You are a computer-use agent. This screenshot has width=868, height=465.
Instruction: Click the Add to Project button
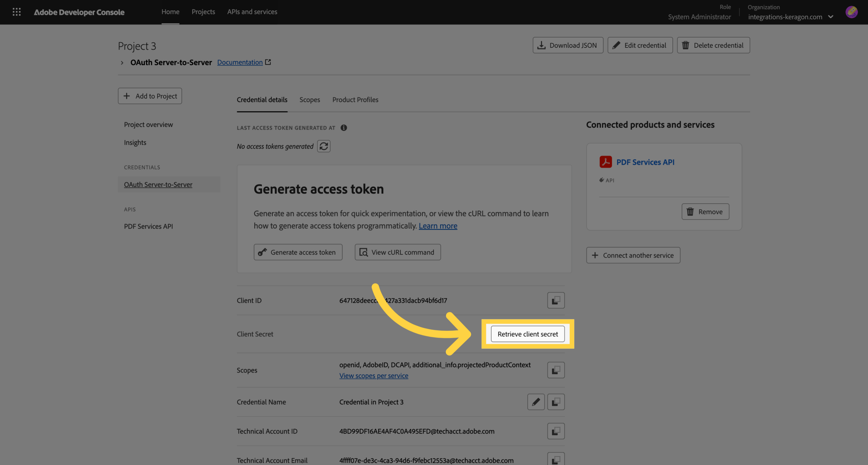[150, 96]
